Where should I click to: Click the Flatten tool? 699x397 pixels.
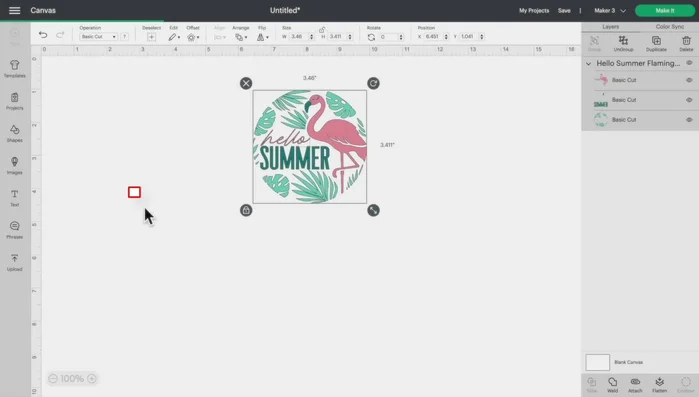click(x=659, y=385)
